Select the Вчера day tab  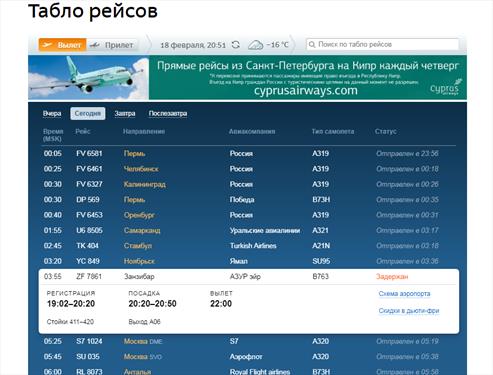(52, 114)
